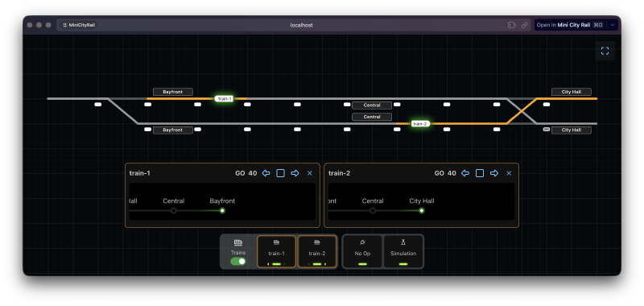Click the Central stop node in train-2 panel
Viewport: 644px width, 306px height.
(x=373, y=211)
